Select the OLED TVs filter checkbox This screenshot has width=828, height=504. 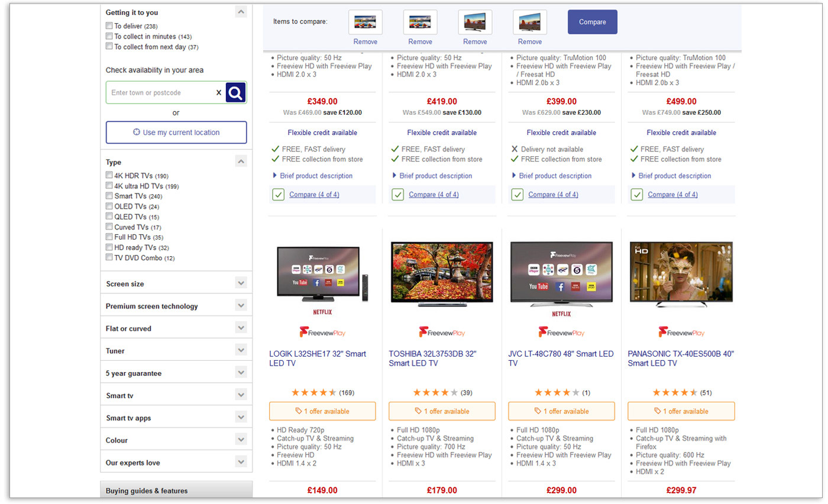pos(109,206)
